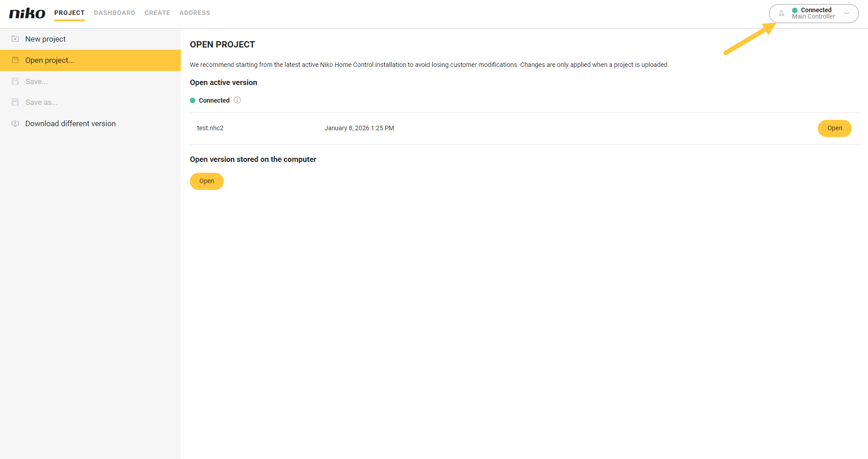This screenshot has height=459, width=868.
Task: Click the Connected status label in main panel
Action: pos(214,100)
